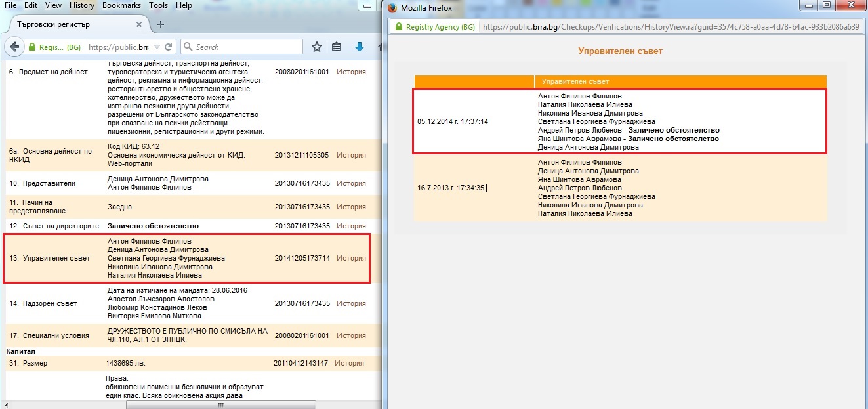Image resolution: width=868 pixels, height=409 pixels.
Task: Select timestamp 16.7.2013 г. 17:34:35
Action: 451,188
